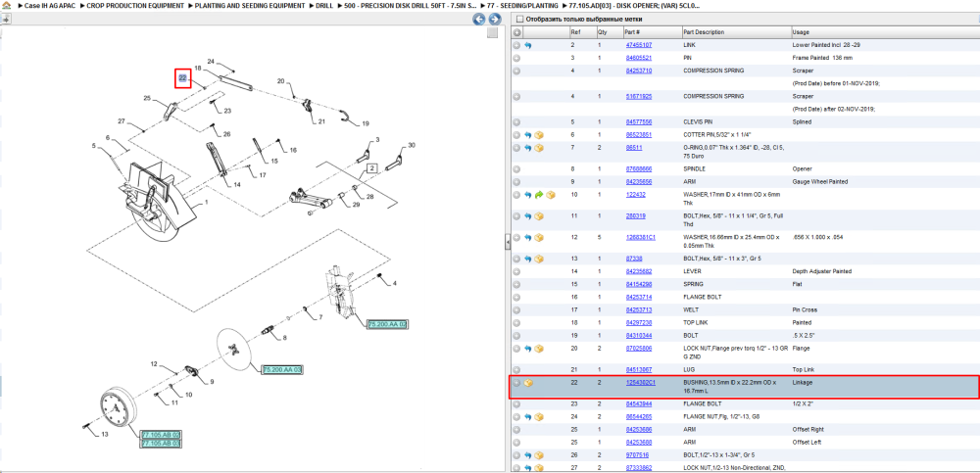980x473 pixels.
Task: Collapse the diagram panel splitter arrow
Action: 508,244
